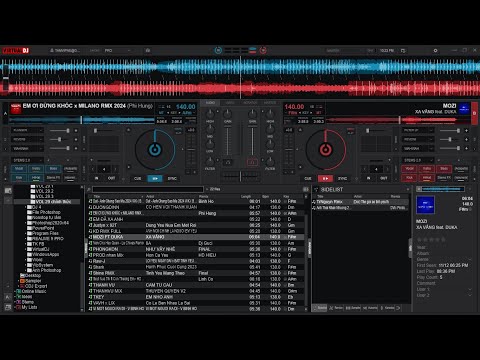
Task: Toggle the Vocal stem pad on deck A
Action: tap(19, 169)
